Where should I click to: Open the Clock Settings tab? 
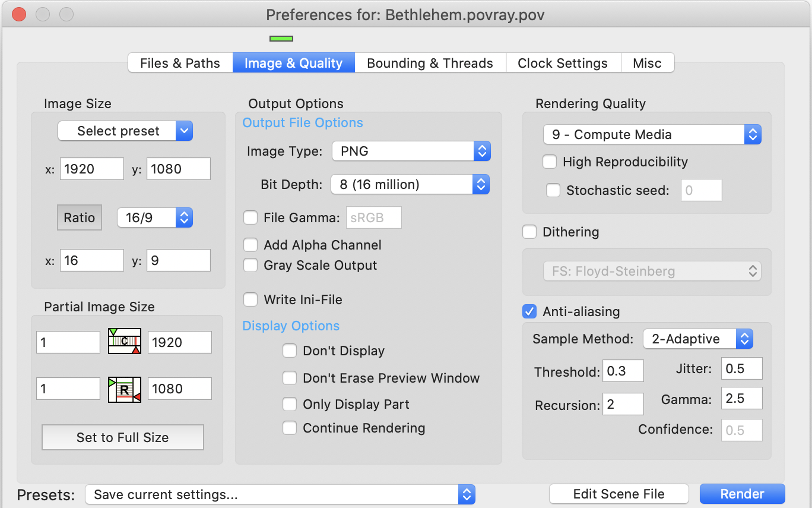tap(562, 63)
